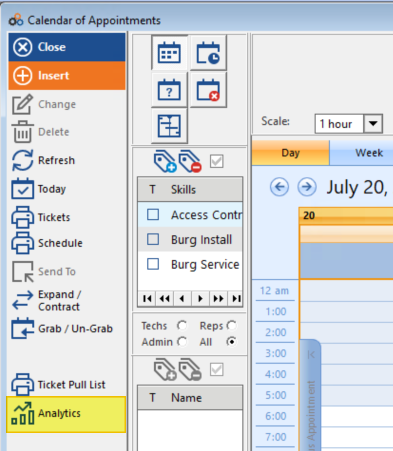
Task: Check the Burg Install skill box
Action: click(153, 239)
